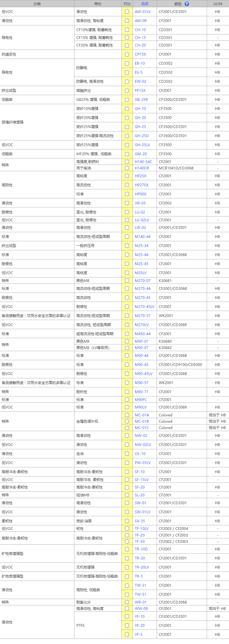229x644 pixels.
Task: Tick the checkbox for YF-5
Action: (127, 635)
